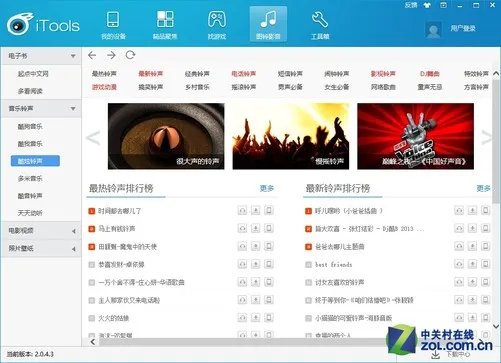Click the user avatar icon
Viewport: 501px width, 363px height.
tap(433, 30)
